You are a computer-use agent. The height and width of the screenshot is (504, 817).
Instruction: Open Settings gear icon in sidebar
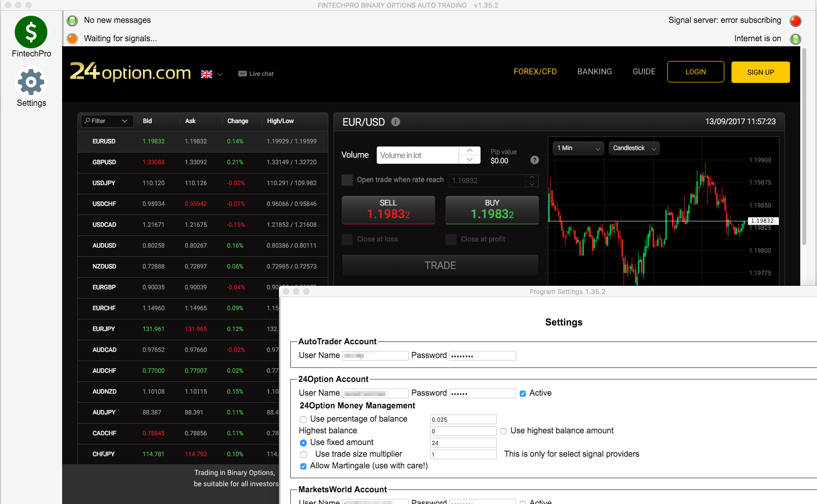coord(31,82)
